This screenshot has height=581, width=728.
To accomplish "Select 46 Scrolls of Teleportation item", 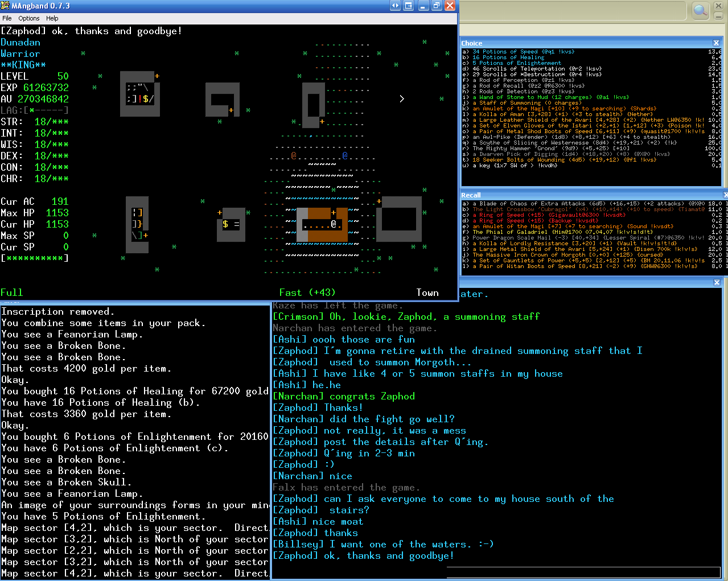I will tap(591, 69).
